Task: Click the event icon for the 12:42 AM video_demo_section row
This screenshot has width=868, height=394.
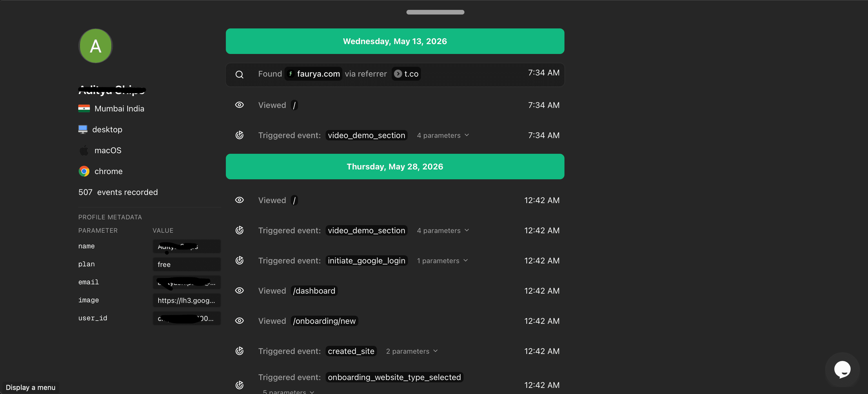Action: coord(239,230)
